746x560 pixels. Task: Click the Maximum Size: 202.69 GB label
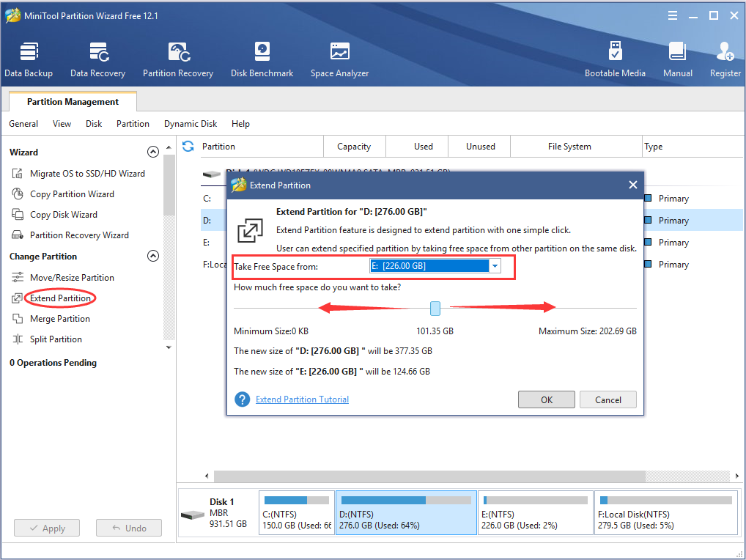click(588, 331)
